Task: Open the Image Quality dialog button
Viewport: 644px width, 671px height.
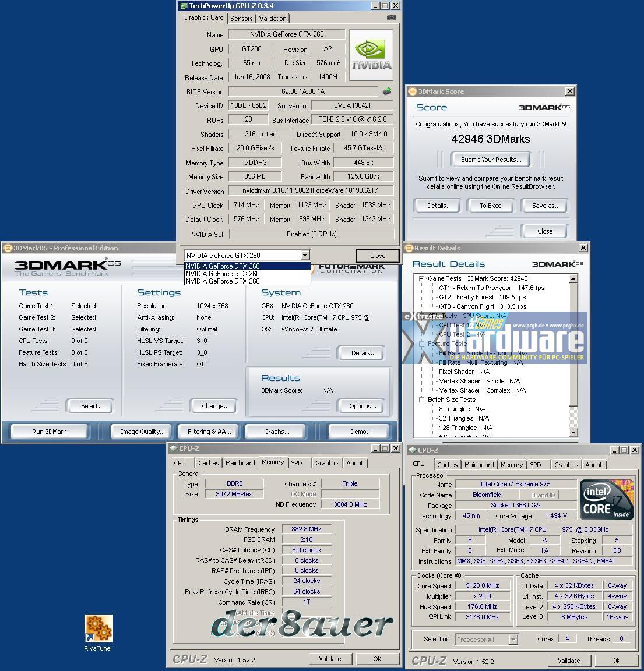Action: coord(142,432)
